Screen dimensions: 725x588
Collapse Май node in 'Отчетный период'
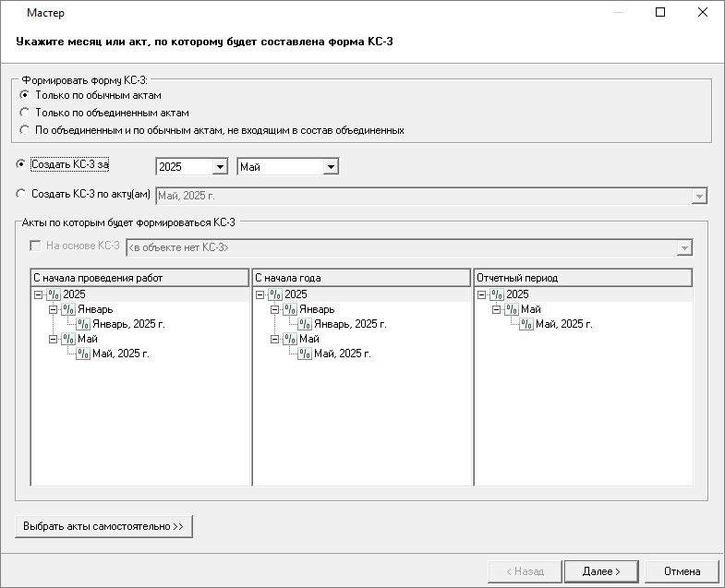click(496, 309)
